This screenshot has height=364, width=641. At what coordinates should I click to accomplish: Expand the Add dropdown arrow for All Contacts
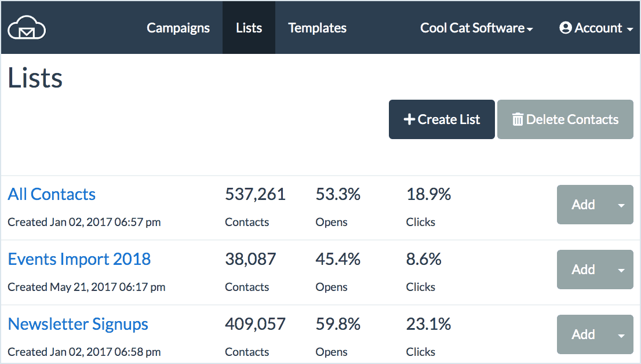coord(621,205)
